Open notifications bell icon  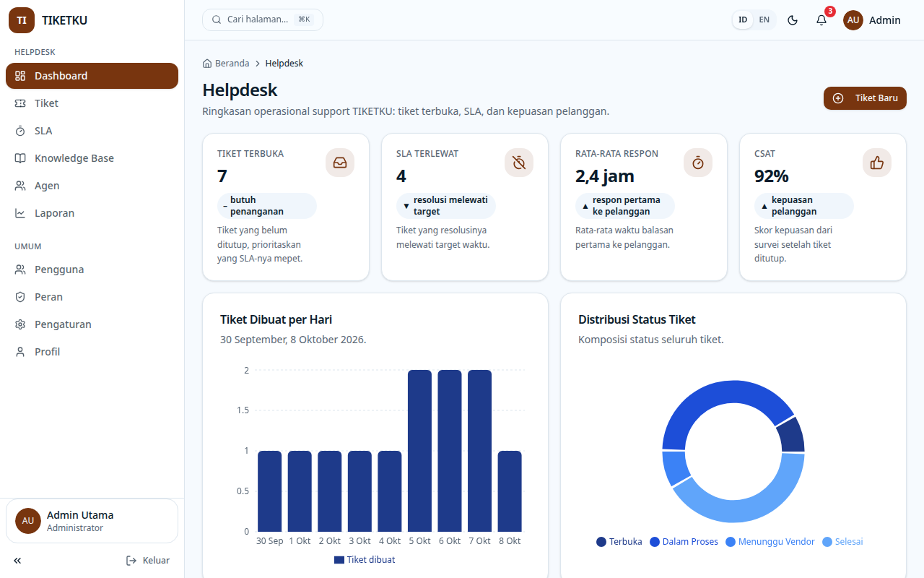(821, 20)
